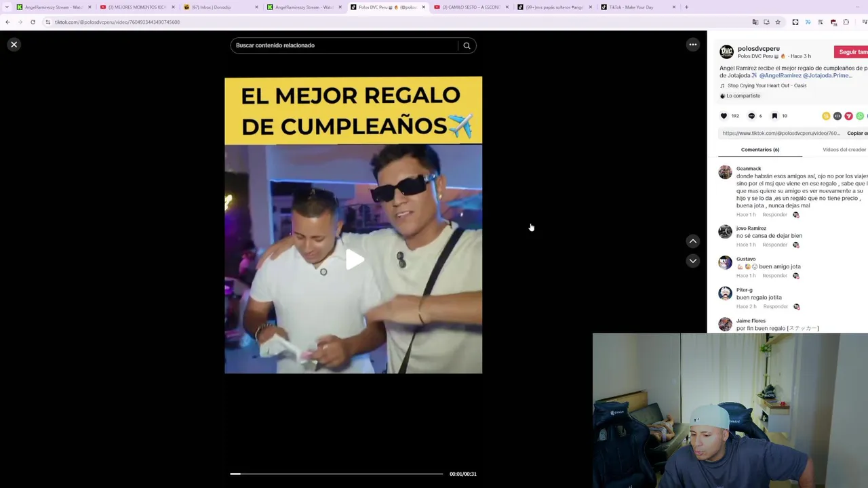Click Responder under Geanmack's comment

coord(774,215)
